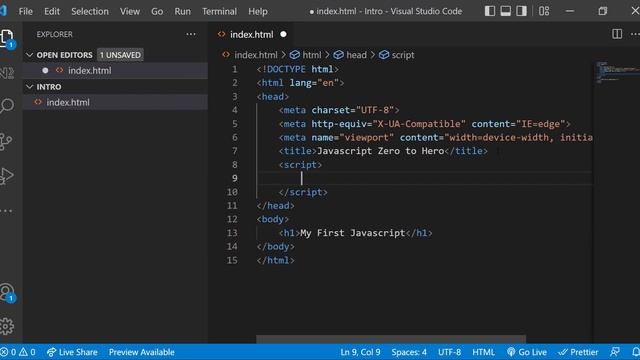Open the notifications bell icon
Viewport: 640px width, 360px height.
pyautogui.click(x=635, y=352)
